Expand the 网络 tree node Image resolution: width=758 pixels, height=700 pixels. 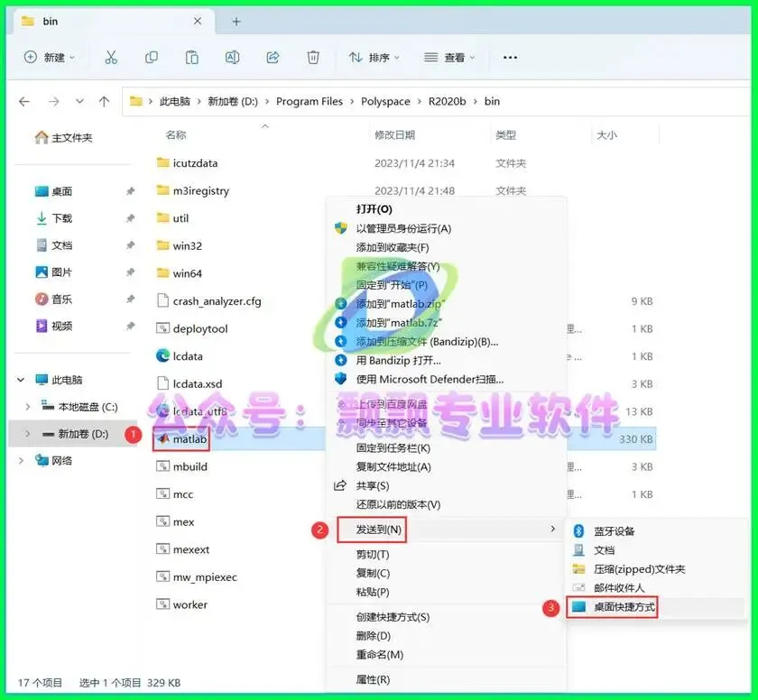coord(21,460)
